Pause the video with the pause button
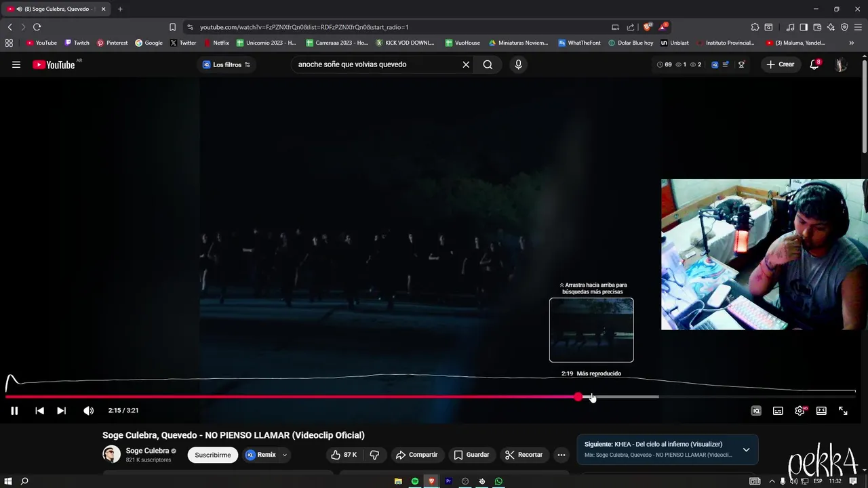 point(14,411)
